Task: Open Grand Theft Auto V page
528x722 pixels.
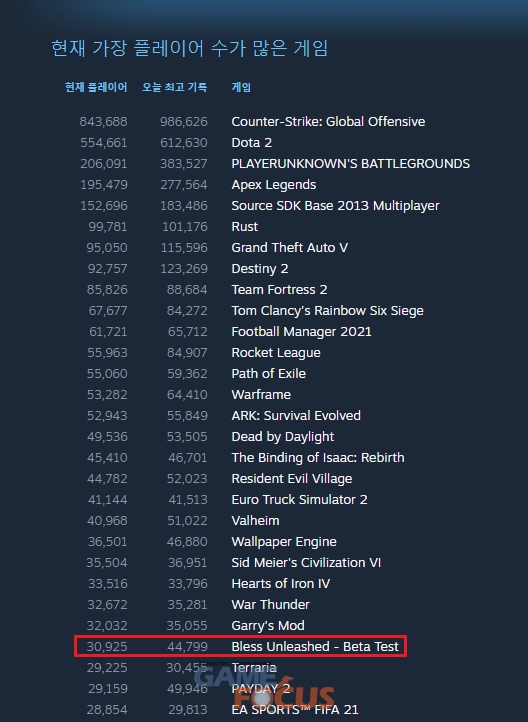Action: coord(290,248)
